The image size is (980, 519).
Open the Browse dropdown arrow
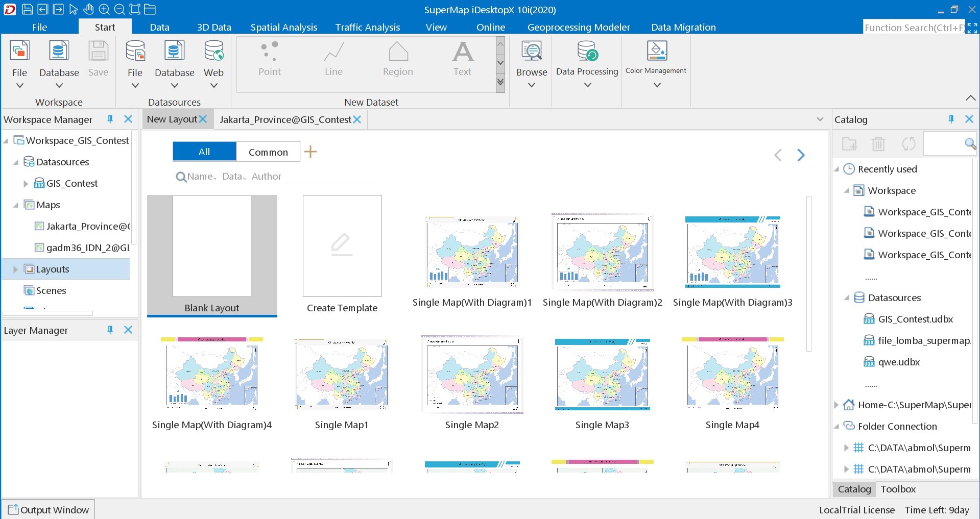532,85
